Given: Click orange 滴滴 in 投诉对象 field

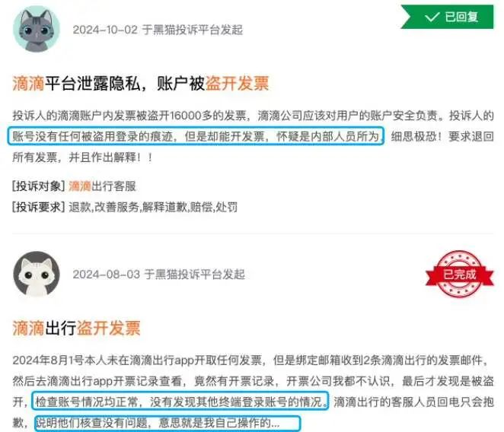Looking at the screenshot, I should pyautogui.click(x=80, y=186).
